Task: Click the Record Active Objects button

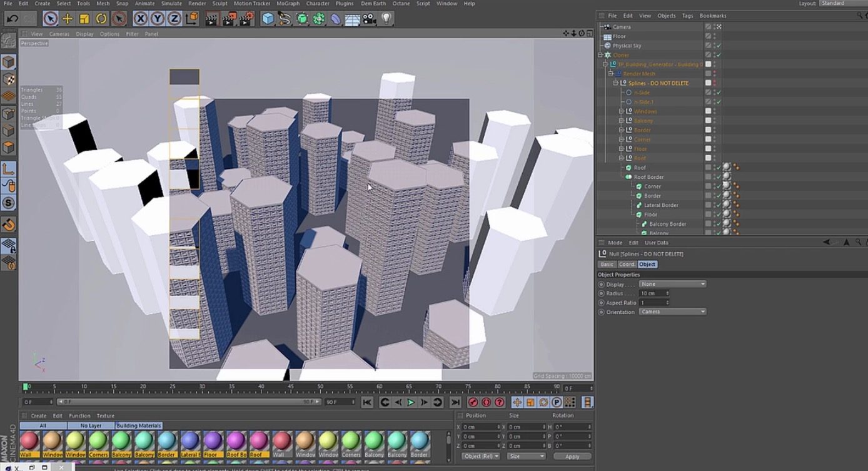Action: (473, 402)
